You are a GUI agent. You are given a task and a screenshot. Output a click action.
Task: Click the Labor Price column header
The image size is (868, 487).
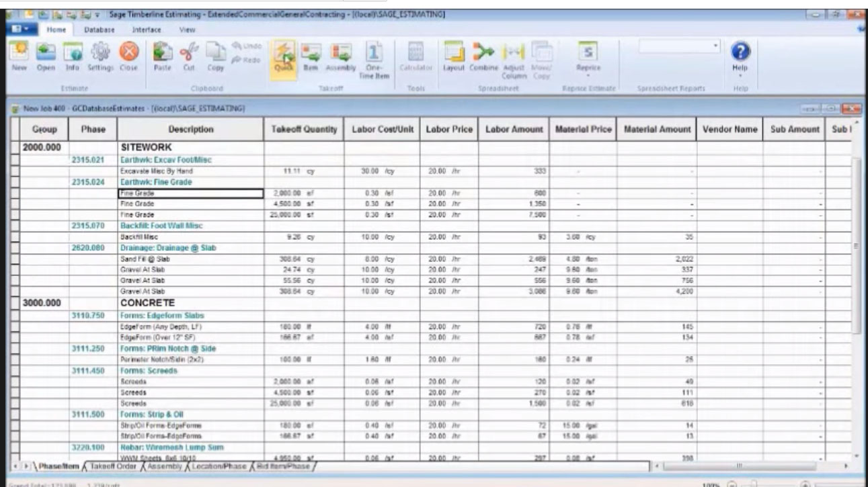pyautogui.click(x=449, y=130)
